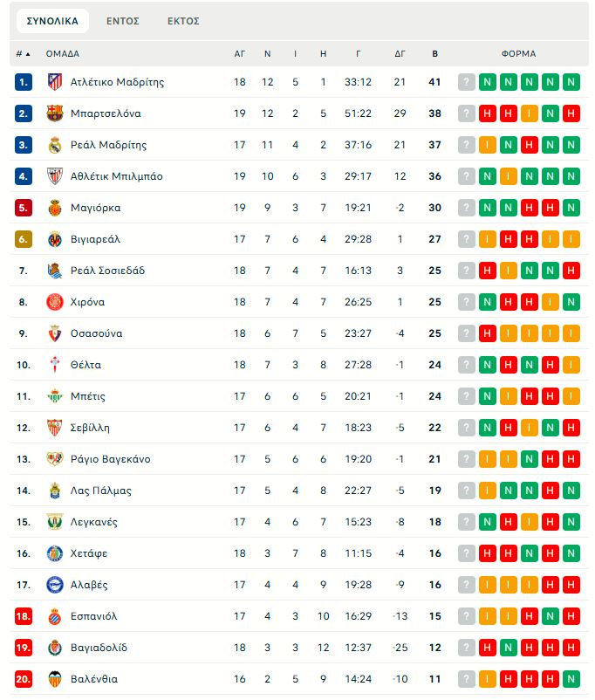Click the Atlético Madrid club crest

pyautogui.click(x=55, y=82)
